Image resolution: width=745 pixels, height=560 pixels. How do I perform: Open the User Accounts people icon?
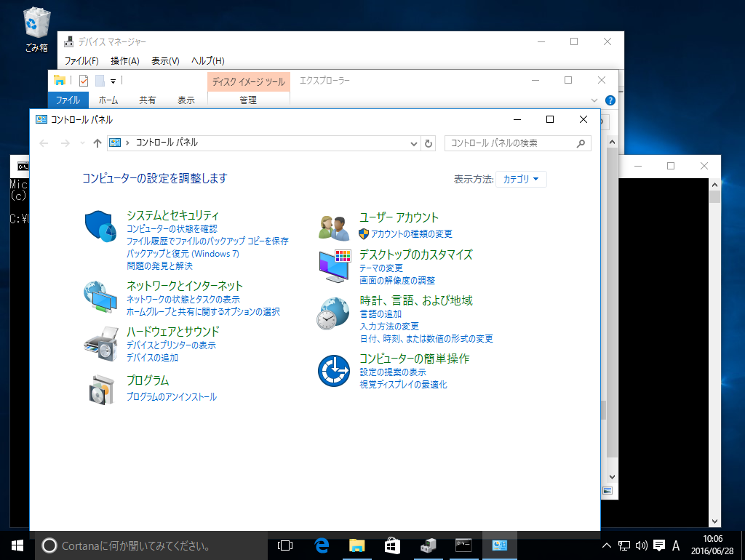point(334,228)
